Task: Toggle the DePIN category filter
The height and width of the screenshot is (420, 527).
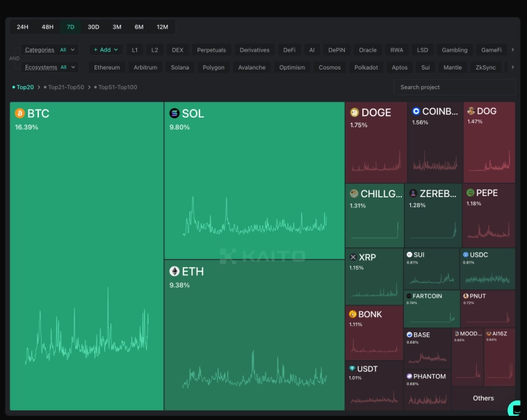Action: tap(337, 50)
